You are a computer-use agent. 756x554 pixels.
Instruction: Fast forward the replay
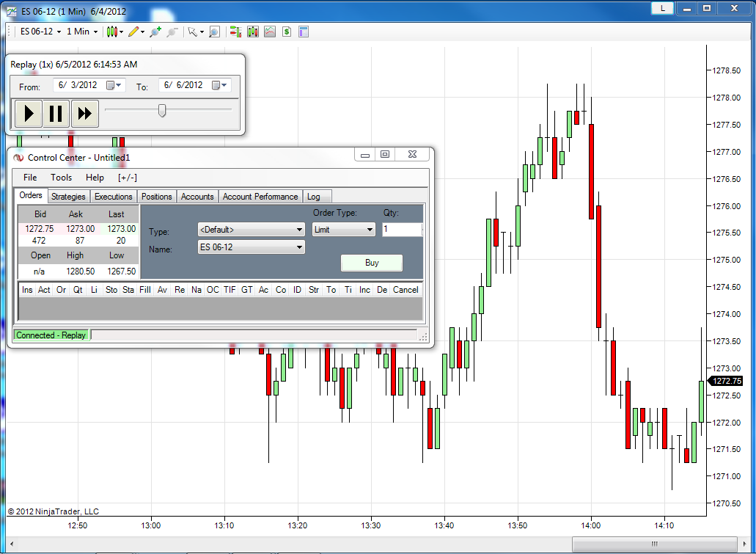[x=85, y=114]
